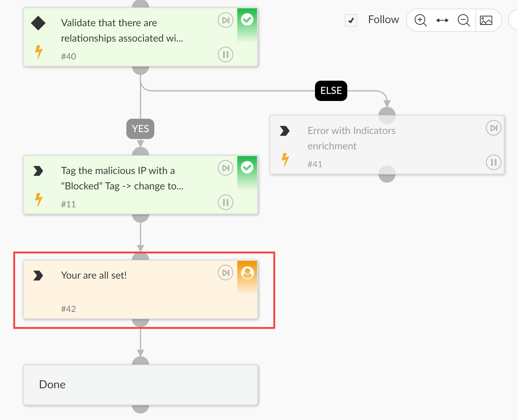Click pause icon on task #11
Screen dimensions: 518x420
226,202
